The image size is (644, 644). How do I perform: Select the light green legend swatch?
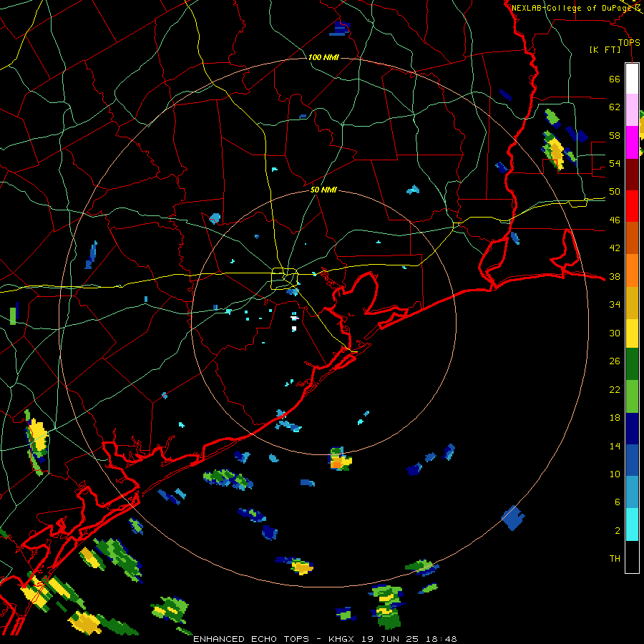[632, 396]
